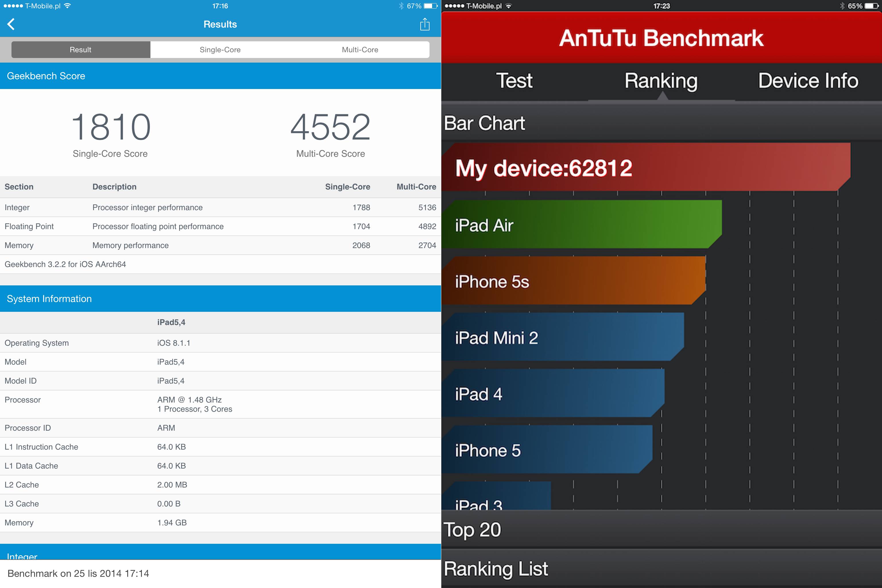Select the Operating System iOS 8.1.1 row
Image resolution: width=882 pixels, height=588 pixels.
[x=220, y=343]
